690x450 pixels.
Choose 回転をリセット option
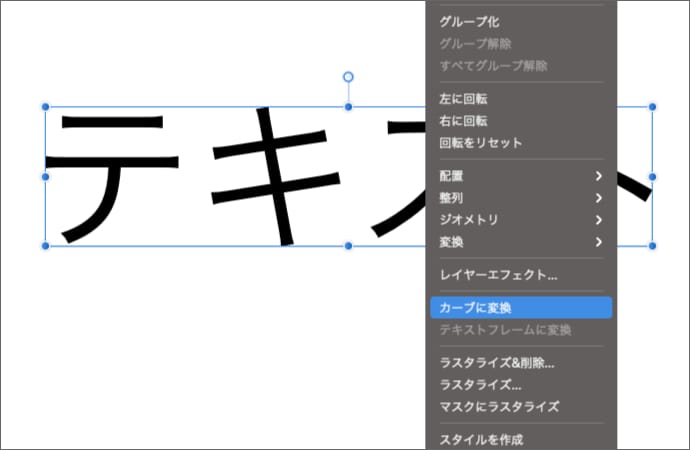pos(481,143)
